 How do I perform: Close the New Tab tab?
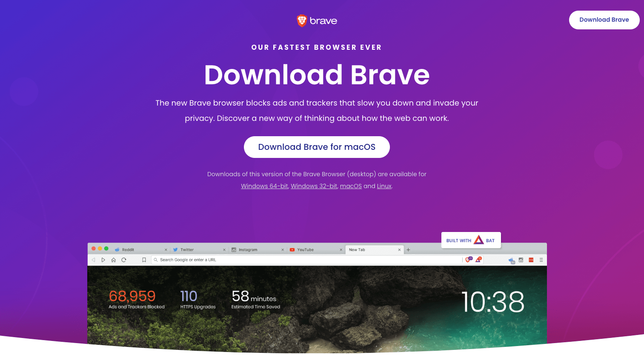tap(399, 250)
